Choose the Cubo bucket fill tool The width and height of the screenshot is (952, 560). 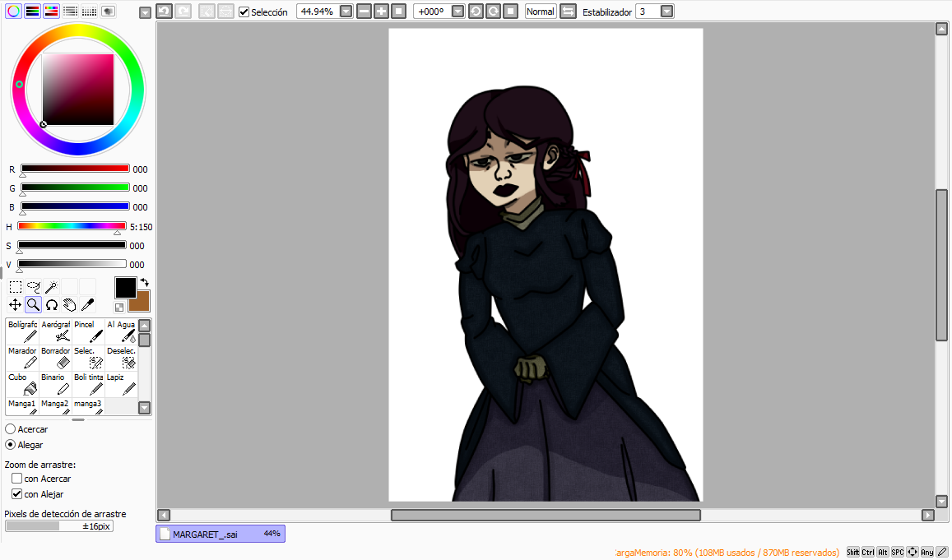tap(22, 384)
